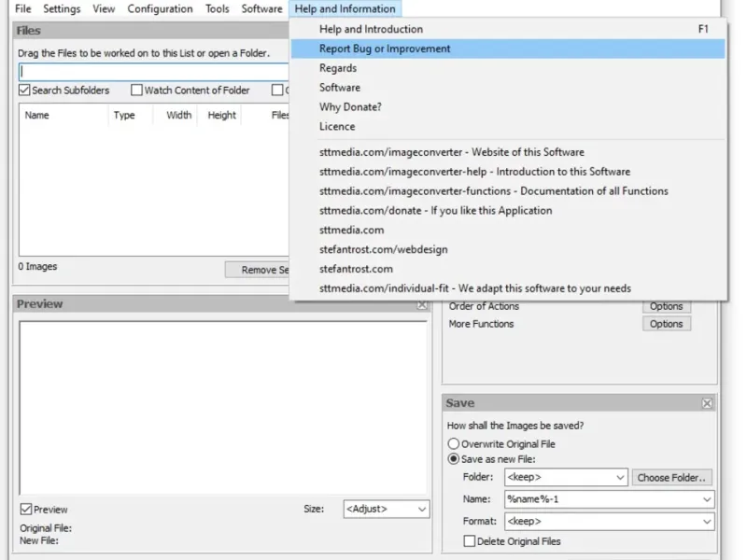This screenshot has height=560, width=747.
Task: Open the plain sttmedia.com link
Action: point(508,231)
